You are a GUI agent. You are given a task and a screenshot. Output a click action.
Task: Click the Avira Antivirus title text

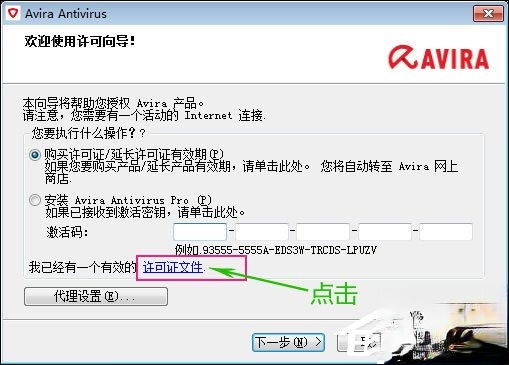[66, 14]
